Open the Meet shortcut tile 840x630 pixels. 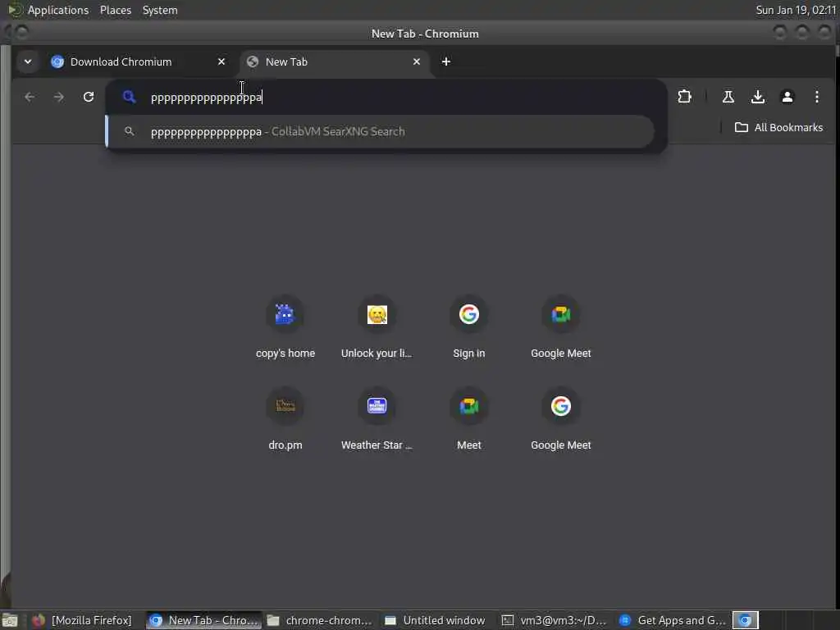click(x=468, y=419)
